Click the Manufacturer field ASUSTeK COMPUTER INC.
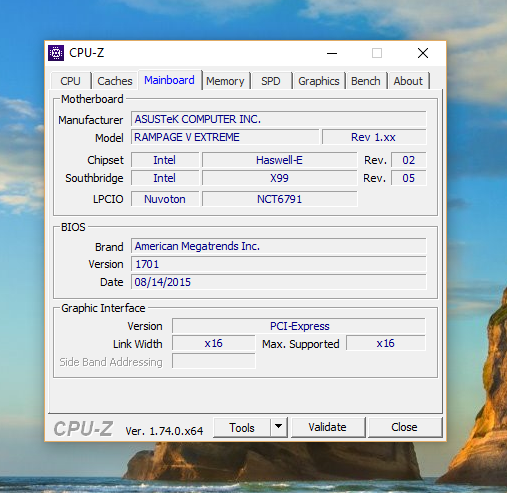Viewport: 507px width, 493px height. [279, 119]
